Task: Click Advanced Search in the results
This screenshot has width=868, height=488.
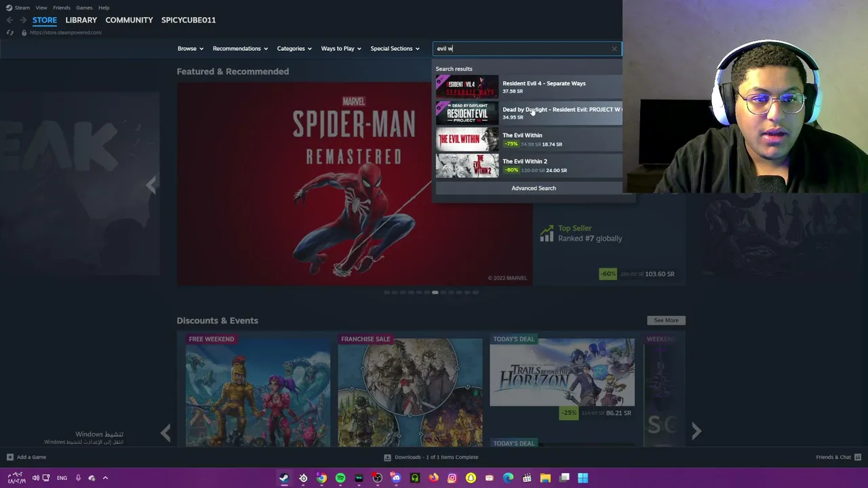Action: point(534,188)
